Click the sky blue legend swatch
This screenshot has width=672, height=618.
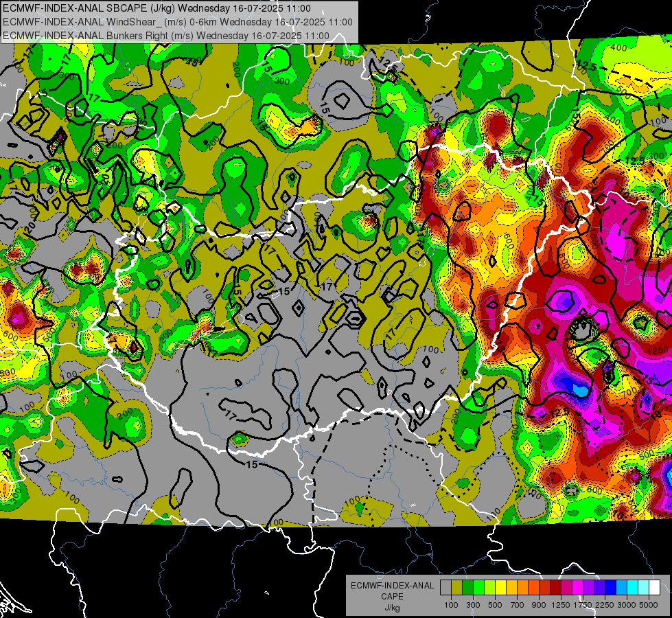tap(621, 588)
